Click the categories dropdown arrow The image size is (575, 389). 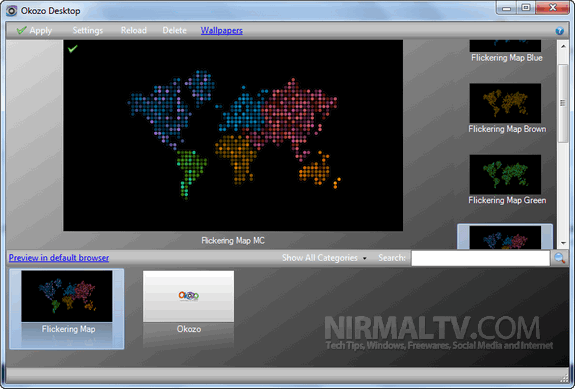(x=365, y=258)
